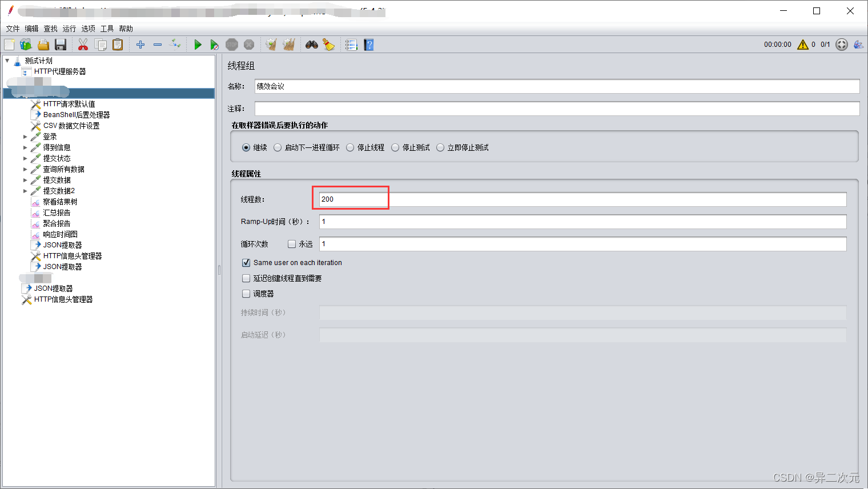Select the 继续 radio button
This screenshot has height=489, width=868.
[x=246, y=147]
